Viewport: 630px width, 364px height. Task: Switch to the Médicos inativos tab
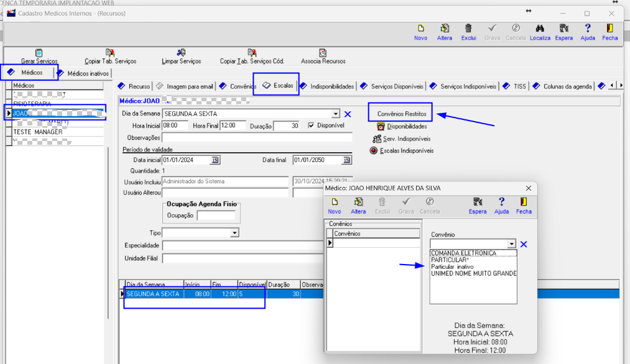(83, 73)
